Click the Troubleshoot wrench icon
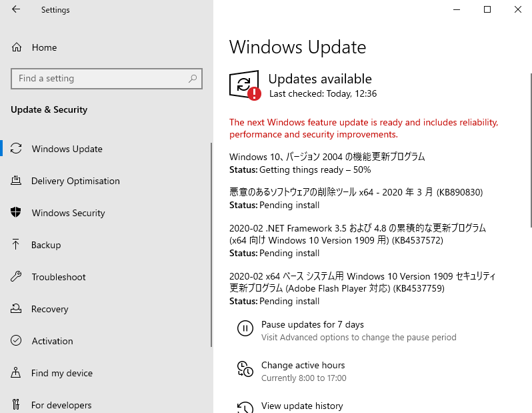 coord(16,276)
